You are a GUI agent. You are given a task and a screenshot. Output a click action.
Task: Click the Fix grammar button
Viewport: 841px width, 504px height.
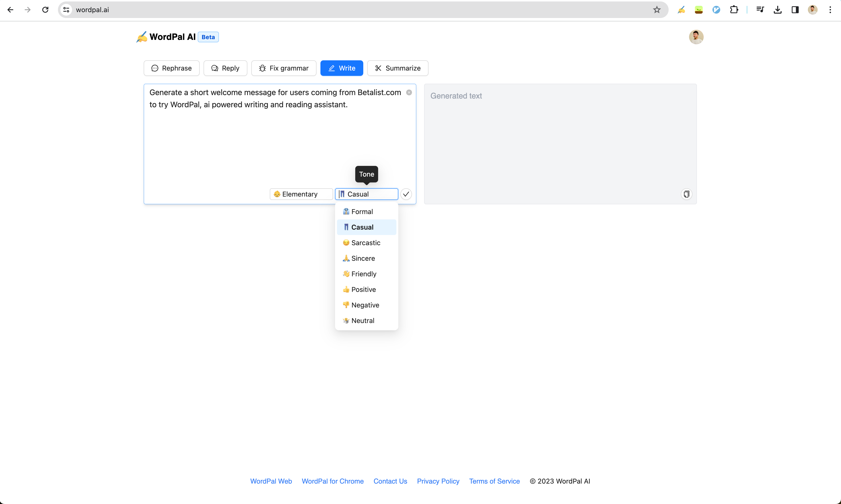[283, 68]
